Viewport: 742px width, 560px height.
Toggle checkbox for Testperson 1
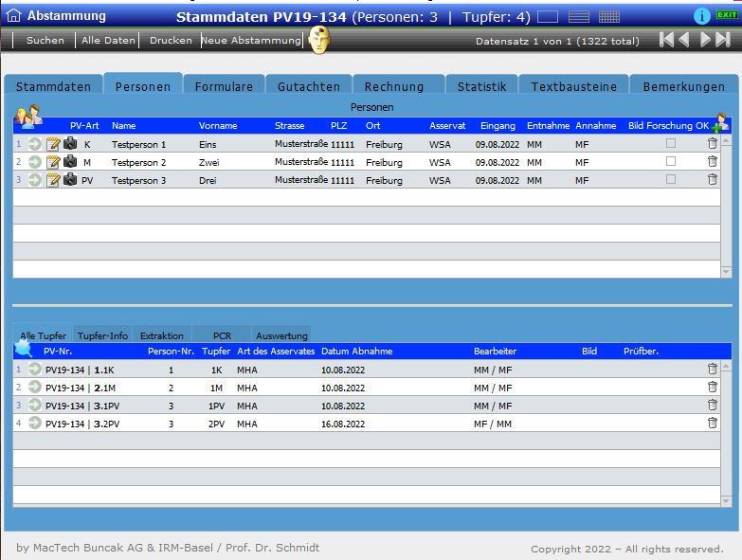point(671,143)
